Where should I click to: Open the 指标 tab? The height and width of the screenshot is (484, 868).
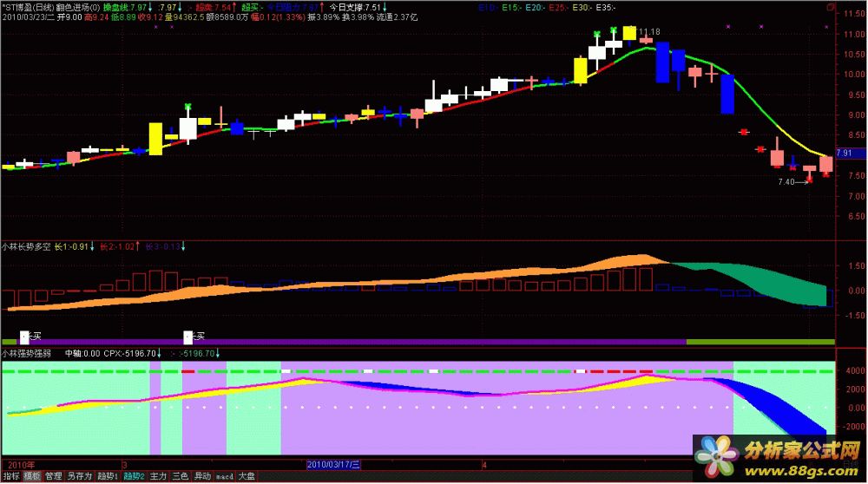tap(11, 476)
